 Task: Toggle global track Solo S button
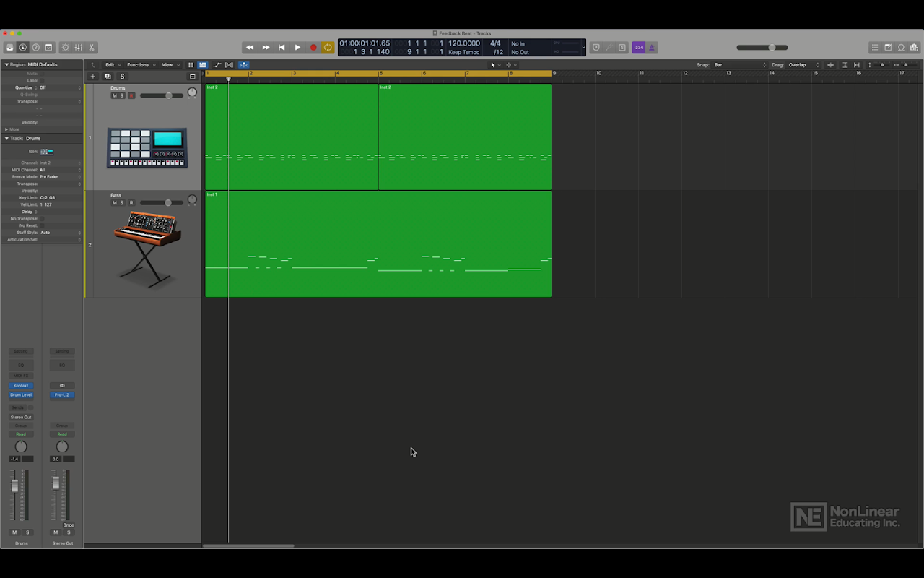point(122,77)
